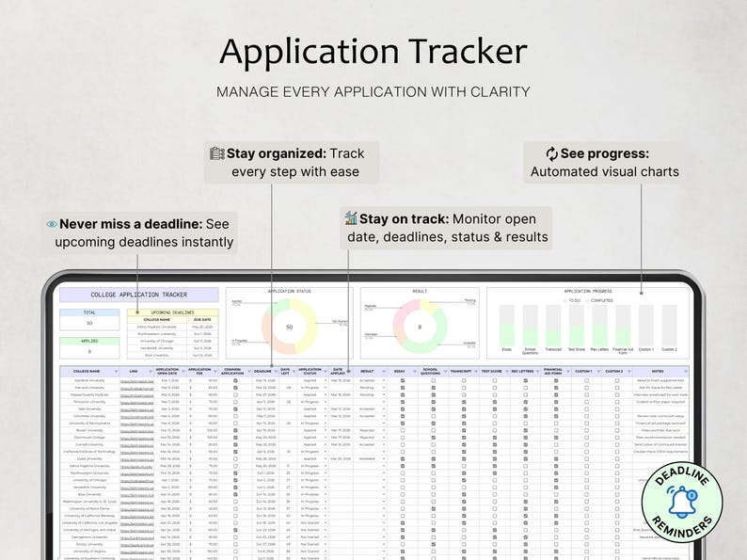Open Harvard University status dropdown
The height and width of the screenshot is (560, 747).
pos(326,388)
